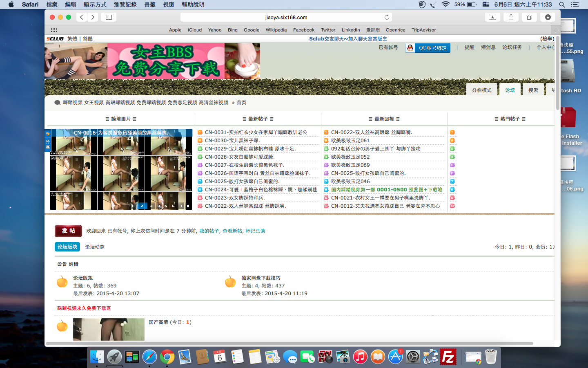This screenshot has height=368, width=588.
Task: Click the Safari address bar
Action: click(286, 17)
